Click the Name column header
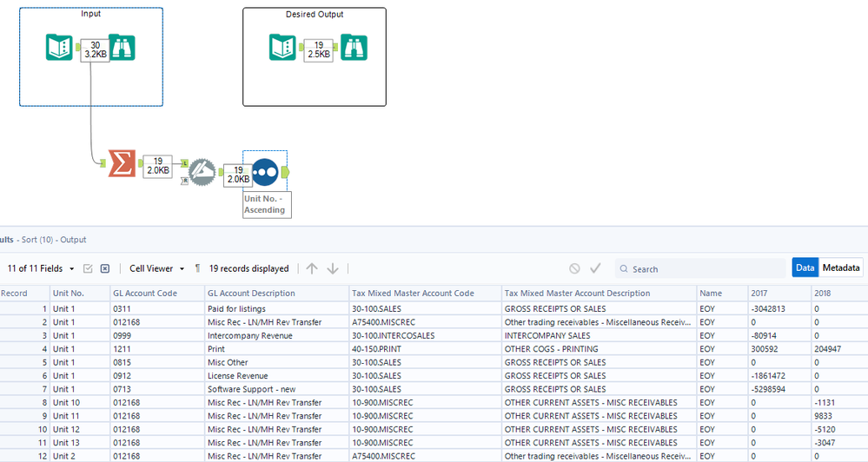Image resolution: width=868 pixels, height=462 pixels. click(x=722, y=294)
